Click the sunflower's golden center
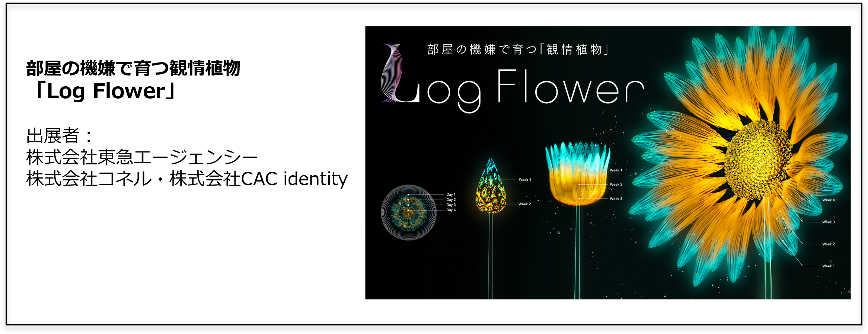Screen dimensions: 868x334 (x=759, y=160)
